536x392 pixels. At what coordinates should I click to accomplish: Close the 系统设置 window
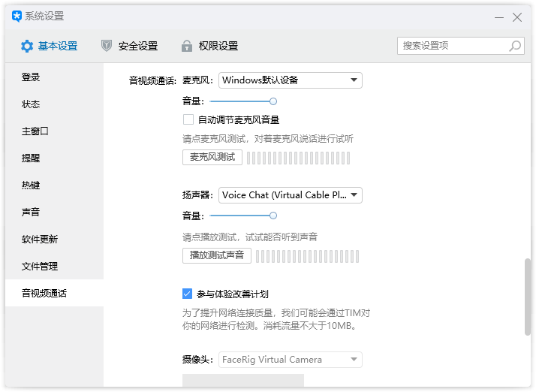(x=517, y=17)
